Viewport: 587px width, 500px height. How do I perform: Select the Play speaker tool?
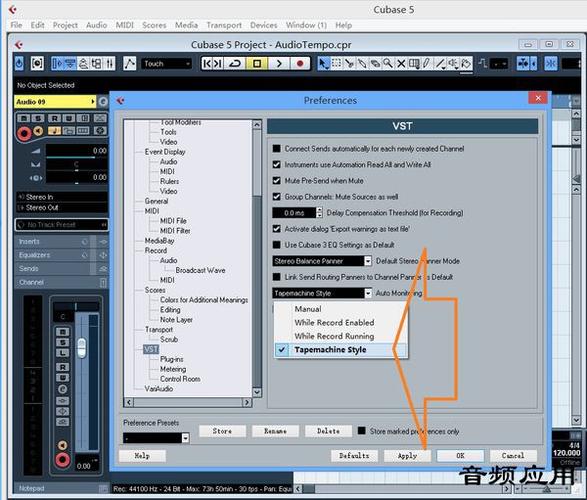click(x=453, y=64)
